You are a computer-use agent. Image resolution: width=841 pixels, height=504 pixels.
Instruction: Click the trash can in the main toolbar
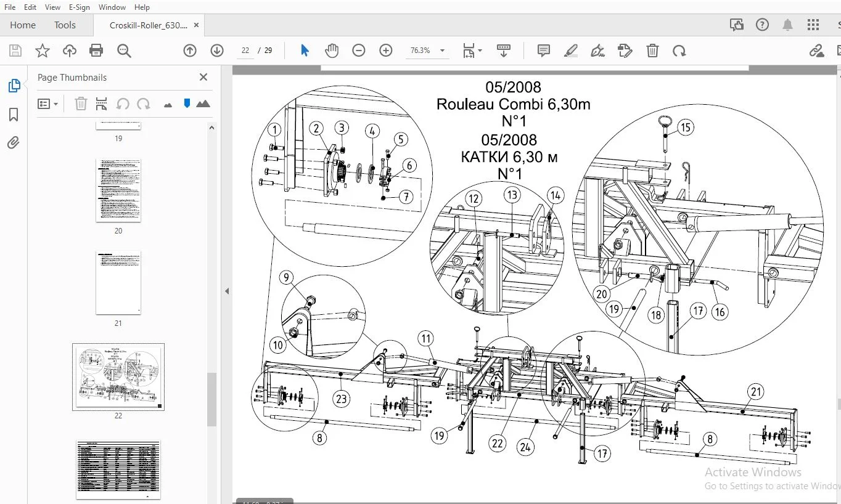tap(652, 51)
